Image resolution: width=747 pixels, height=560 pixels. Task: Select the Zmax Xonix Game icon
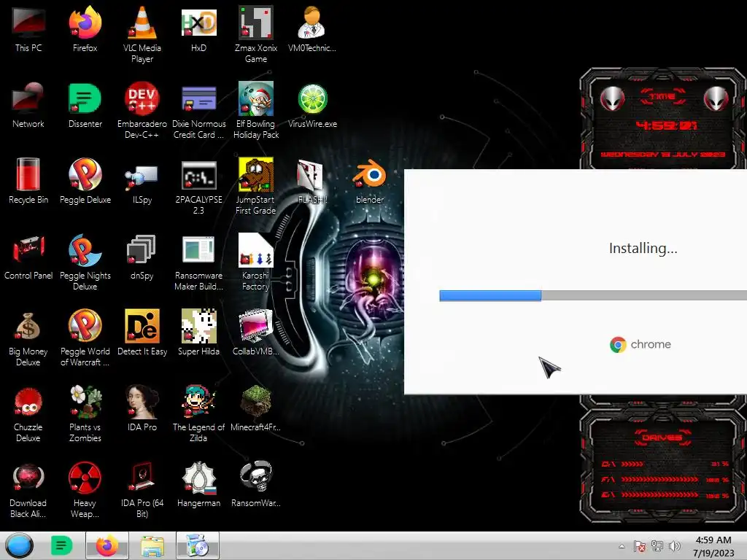(256, 34)
